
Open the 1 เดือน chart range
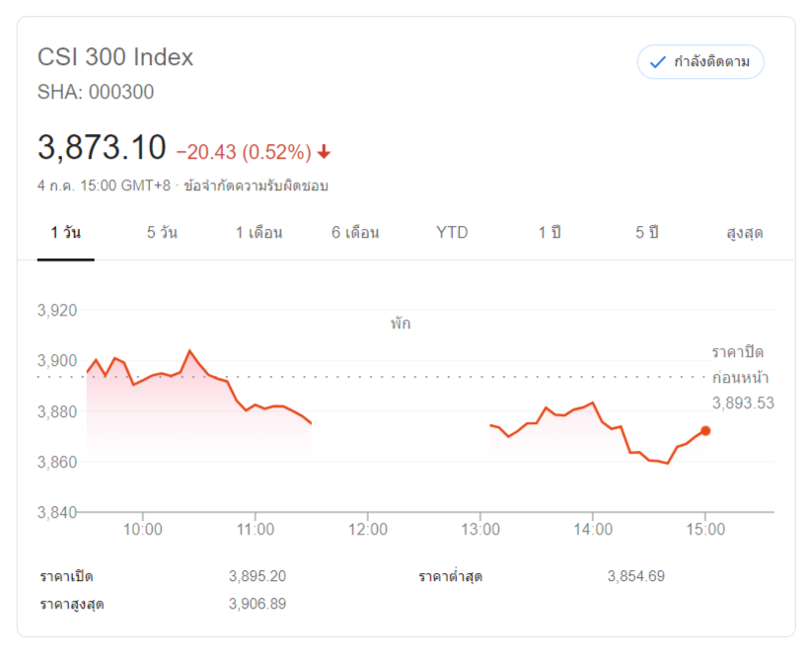coord(258,233)
